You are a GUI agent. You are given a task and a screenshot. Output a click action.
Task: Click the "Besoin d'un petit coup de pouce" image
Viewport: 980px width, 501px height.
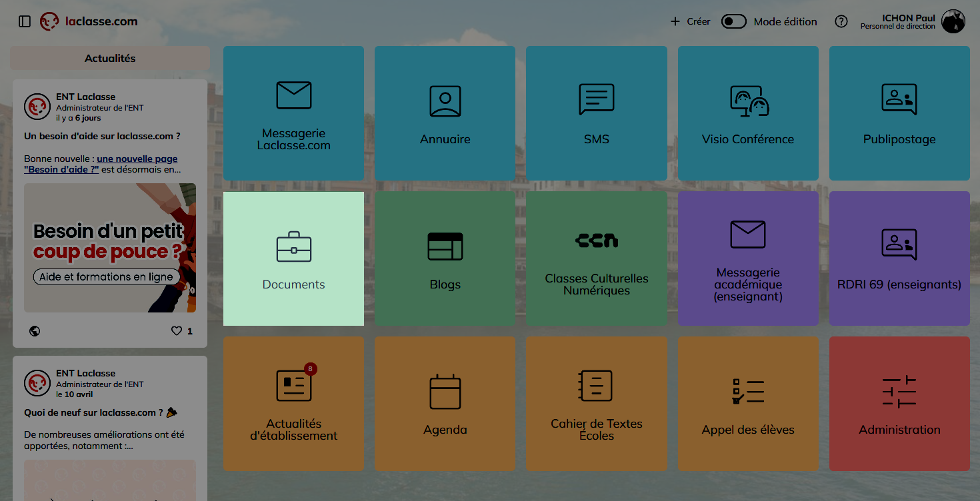[x=110, y=248]
